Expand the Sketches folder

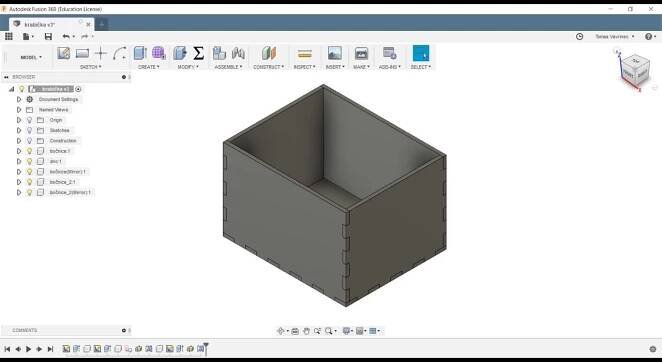point(19,130)
